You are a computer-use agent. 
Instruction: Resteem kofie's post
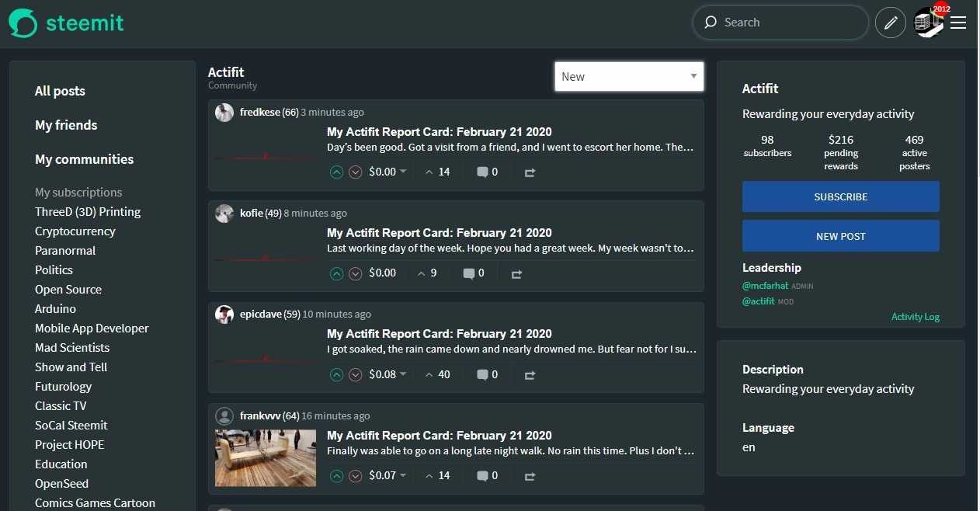pyautogui.click(x=516, y=273)
